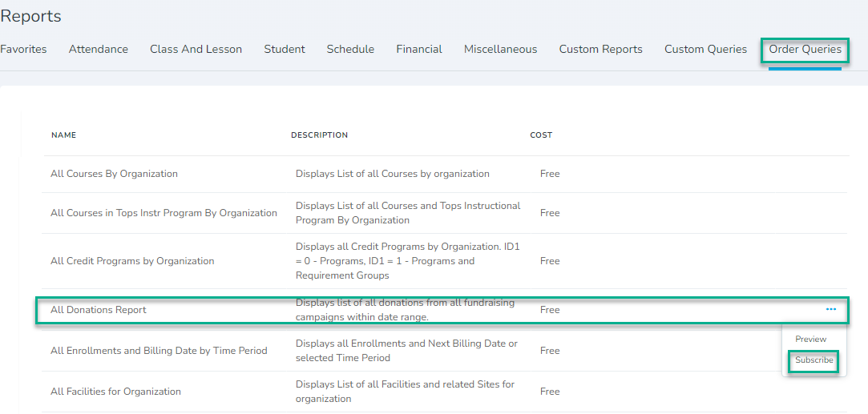Viewport: 868px width, 414px height.
Task: Click the DESCRIPTION column header
Action: [x=320, y=135]
